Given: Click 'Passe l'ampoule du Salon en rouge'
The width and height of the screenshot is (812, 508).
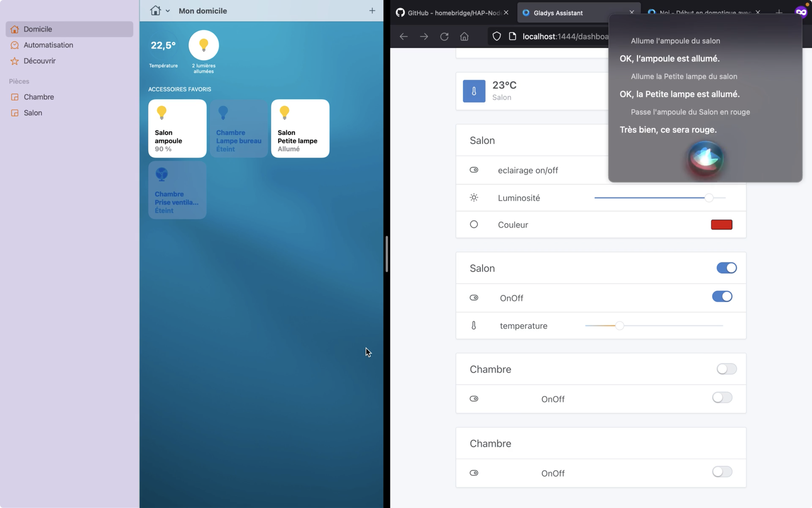Looking at the screenshot, I should [x=690, y=112].
